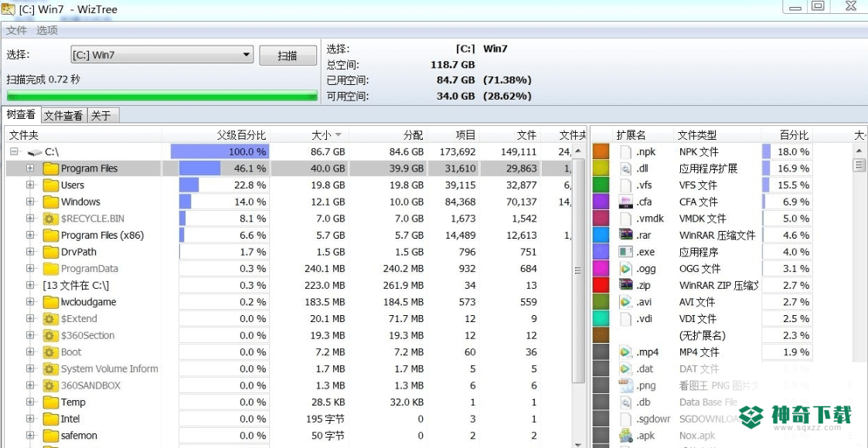Click the 扫描 scan button
The height and width of the screenshot is (448, 868).
coord(288,56)
